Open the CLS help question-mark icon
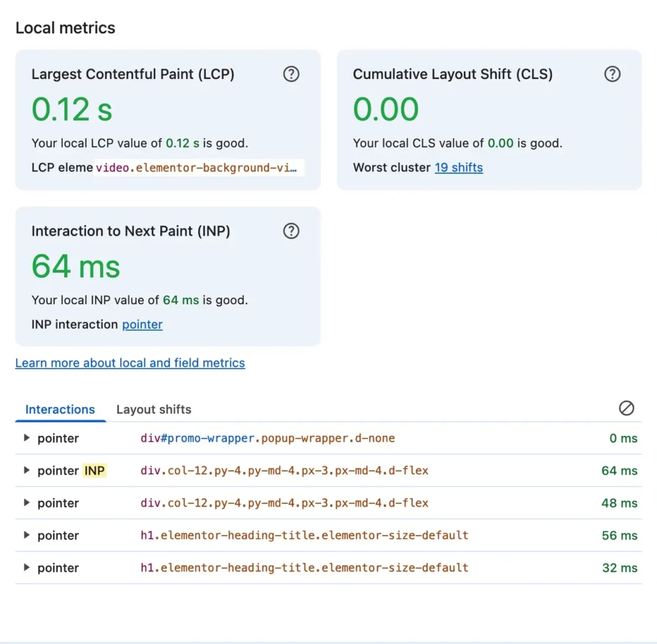657x644 pixels. tap(612, 74)
